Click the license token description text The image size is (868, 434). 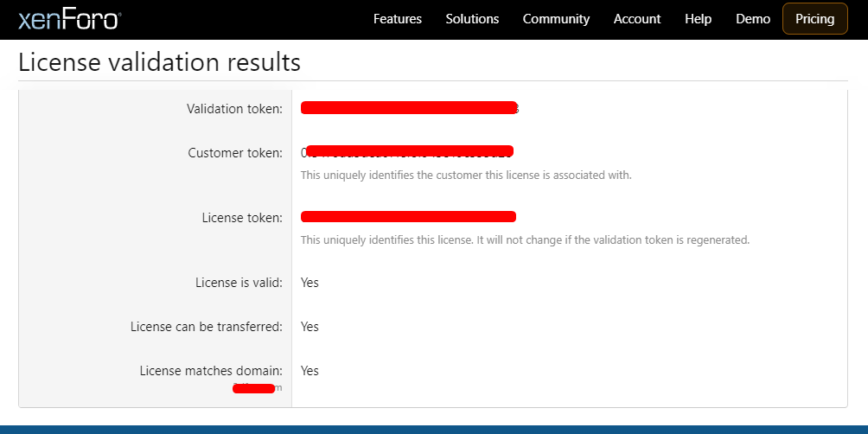tap(525, 240)
